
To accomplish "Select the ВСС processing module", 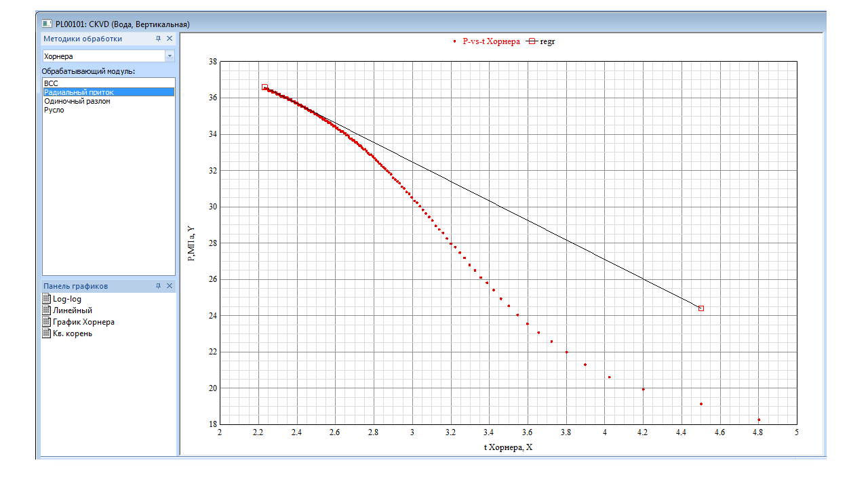I will (x=51, y=83).
